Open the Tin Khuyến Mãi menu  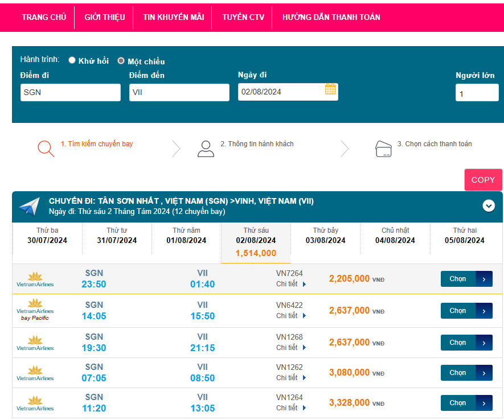tap(173, 17)
